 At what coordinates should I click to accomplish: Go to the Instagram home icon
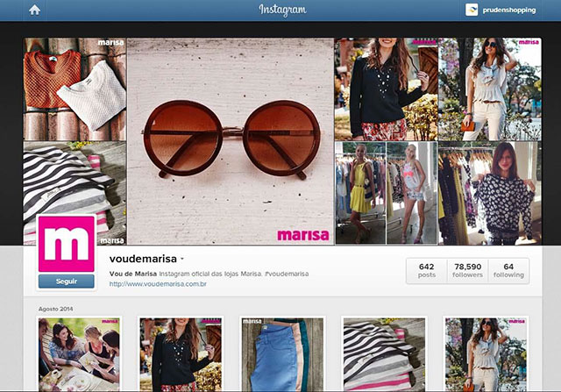[34, 10]
